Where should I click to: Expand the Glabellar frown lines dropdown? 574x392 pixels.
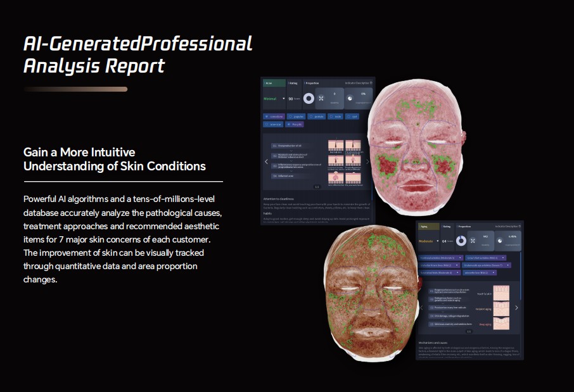[x=439, y=265]
